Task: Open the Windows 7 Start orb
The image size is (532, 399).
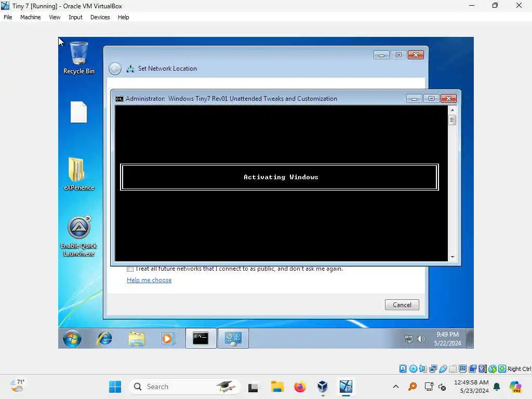Action: point(72,338)
